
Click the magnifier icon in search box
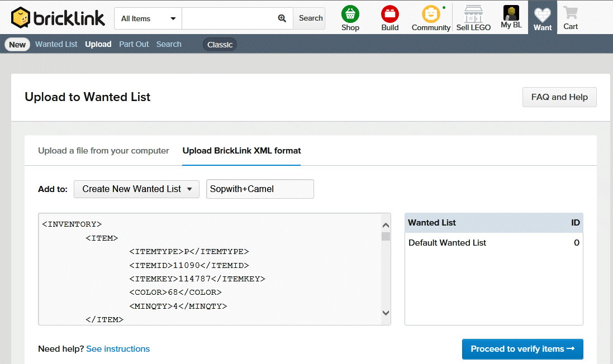282,18
